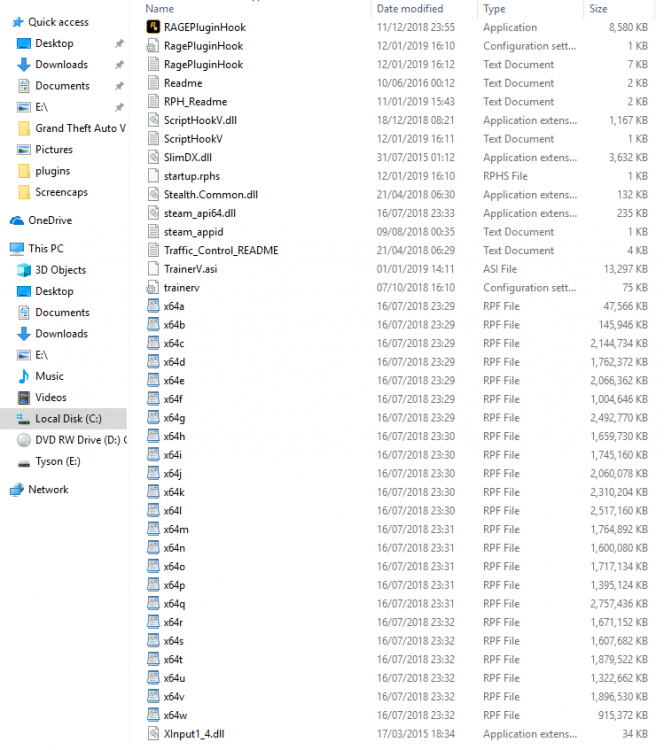Screen dimensions: 664x750
Task: Select the x64e file name
Action: [x=174, y=381]
